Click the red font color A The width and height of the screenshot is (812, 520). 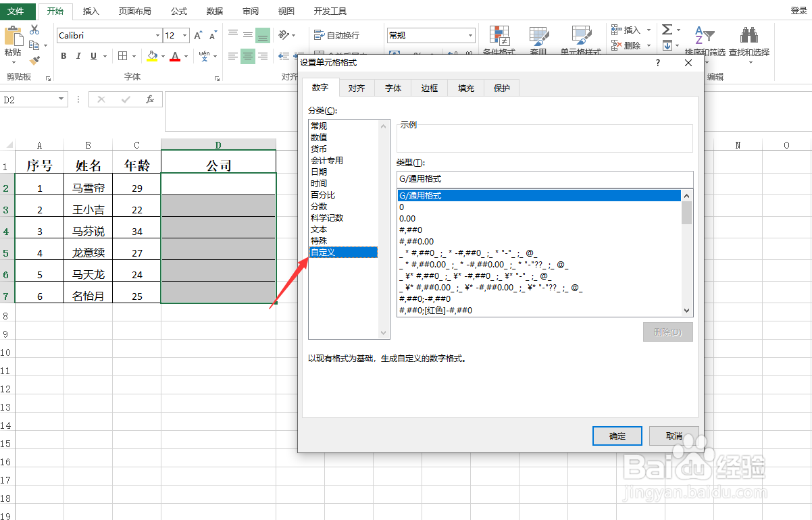(x=176, y=56)
